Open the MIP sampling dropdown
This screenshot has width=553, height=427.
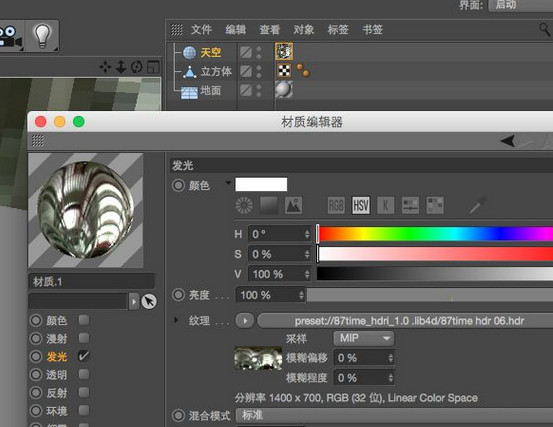pos(364,338)
